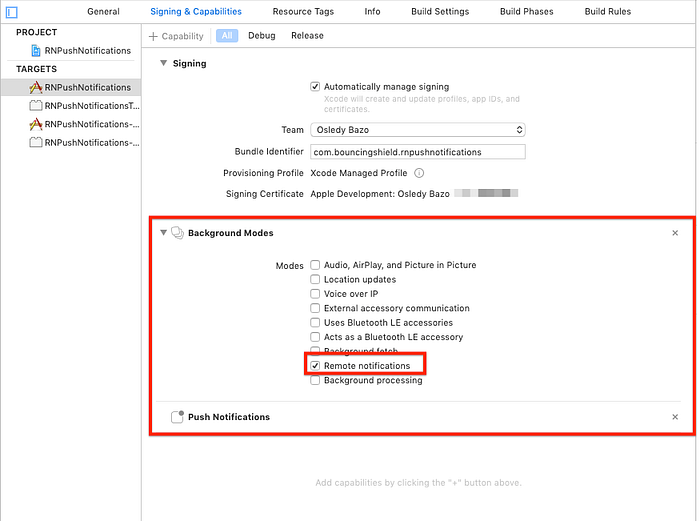
Task: Click the plus Capability button
Action: click(x=176, y=36)
